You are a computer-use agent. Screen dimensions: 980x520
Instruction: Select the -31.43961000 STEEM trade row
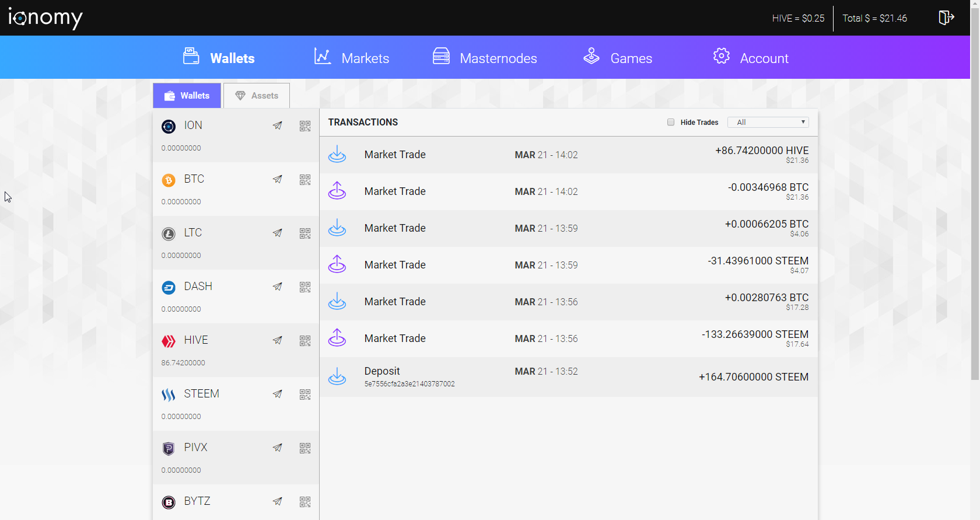[569, 265]
